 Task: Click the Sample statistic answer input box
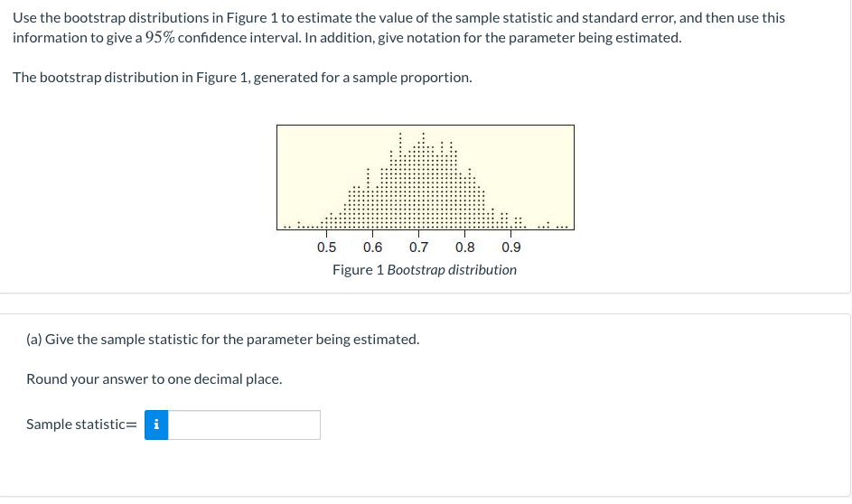tap(244, 425)
